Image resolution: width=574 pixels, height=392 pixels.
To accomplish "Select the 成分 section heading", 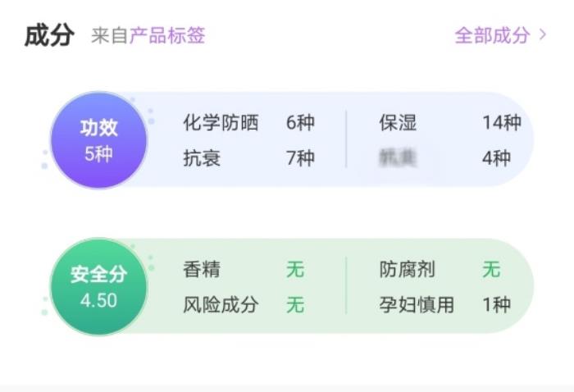I will (49, 35).
